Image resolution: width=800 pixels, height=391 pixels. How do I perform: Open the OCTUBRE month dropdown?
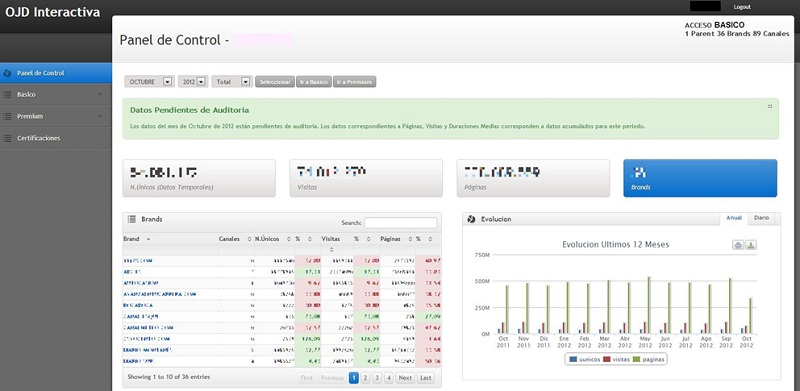[x=149, y=82]
